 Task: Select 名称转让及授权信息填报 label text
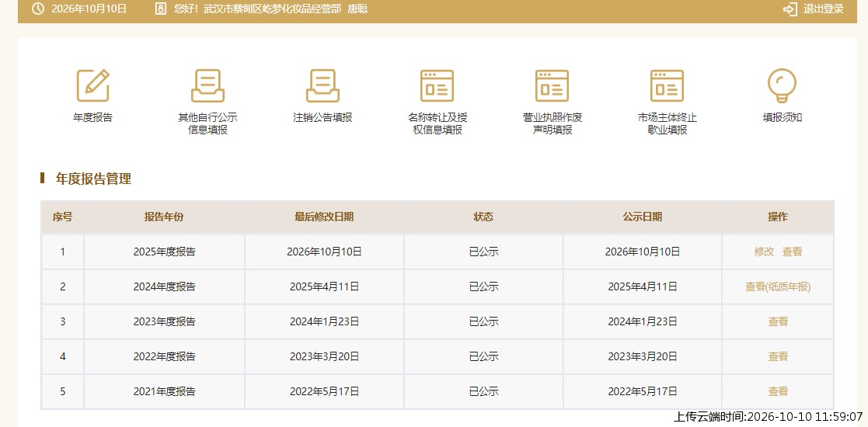pos(437,124)
